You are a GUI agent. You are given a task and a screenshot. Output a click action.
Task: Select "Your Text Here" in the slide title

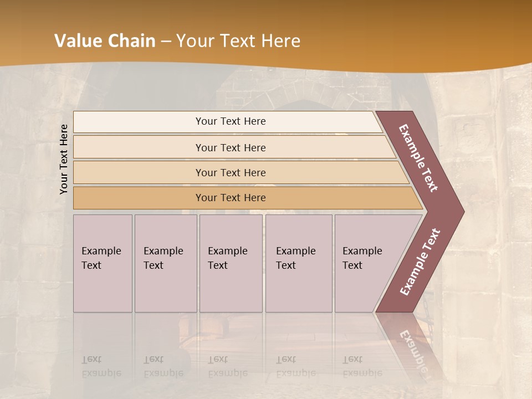point(238,41)
